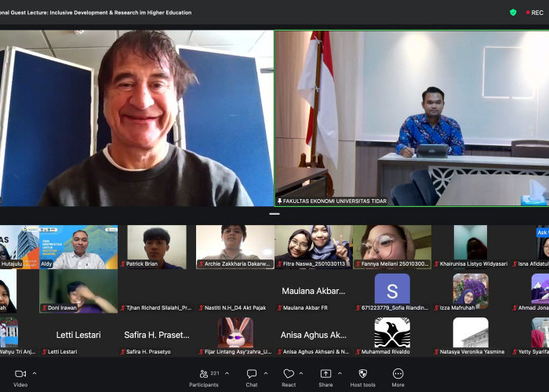Open the Chat bubble icon
The image size is (549, 392).
pyautogui.click(x=252, y=374)
